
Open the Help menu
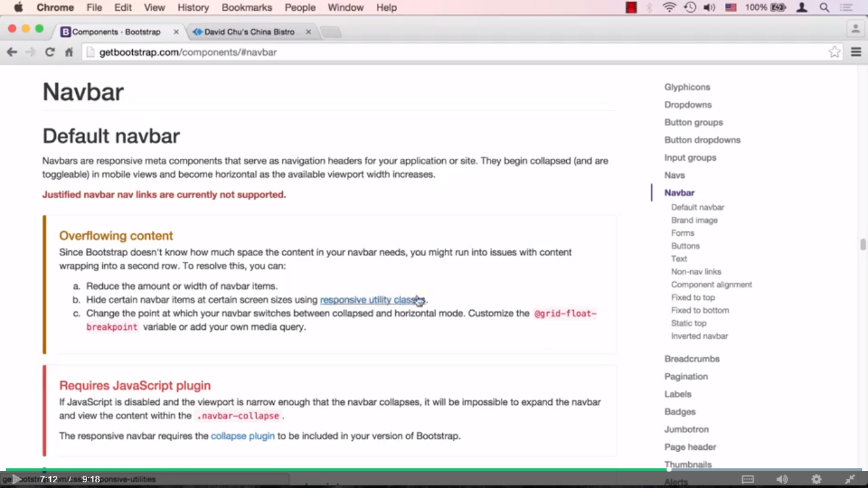(386, 8)
